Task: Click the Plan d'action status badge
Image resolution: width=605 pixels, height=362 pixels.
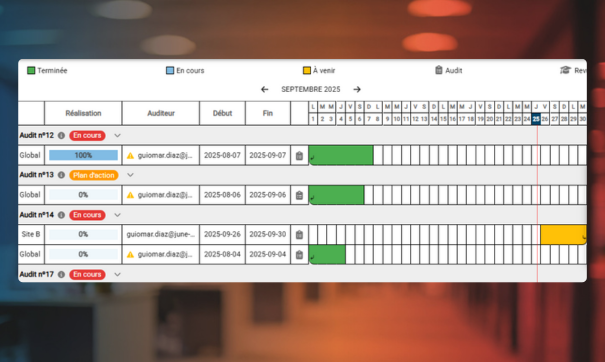Action: pos(94,175)
